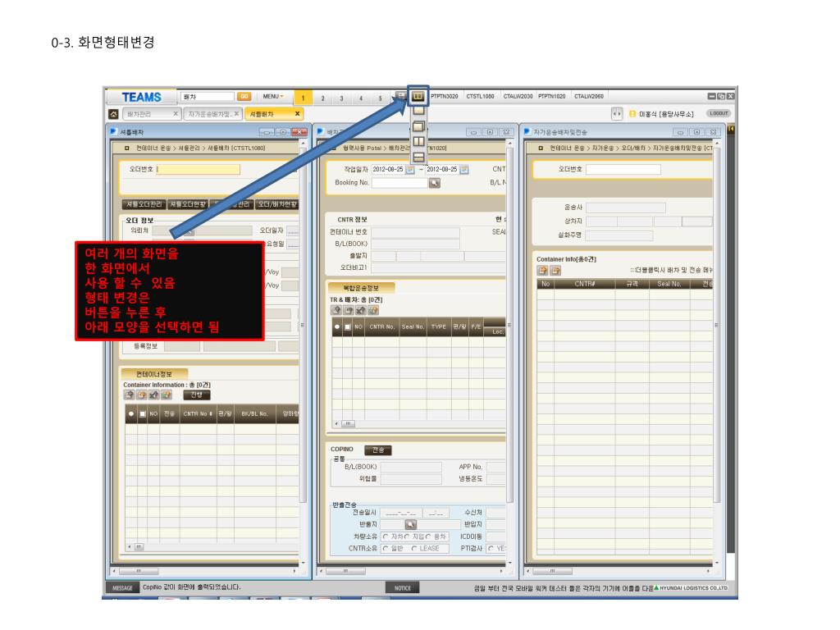
Task: Click the NOTICE button in status bar
Action: click(x=402, y=588)
